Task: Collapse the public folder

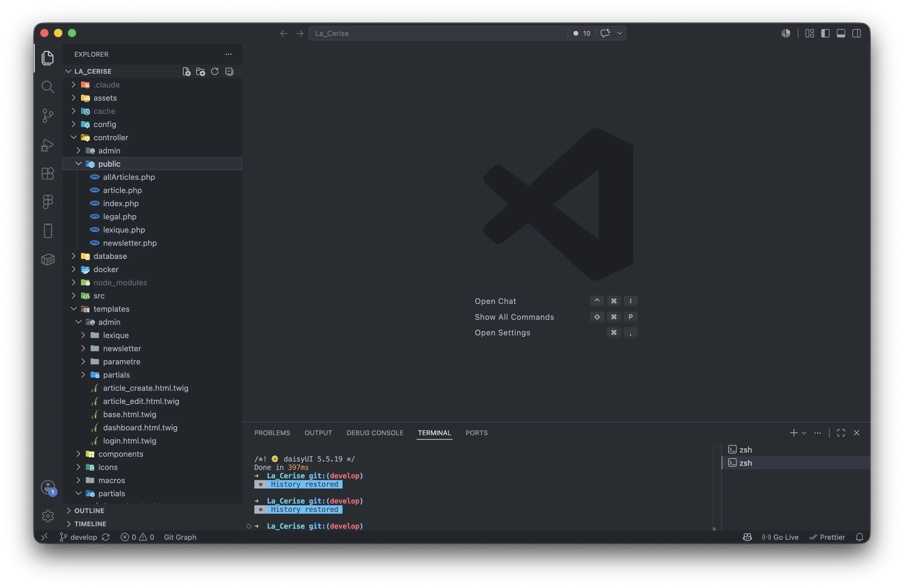Action: (x=152, y=164)
